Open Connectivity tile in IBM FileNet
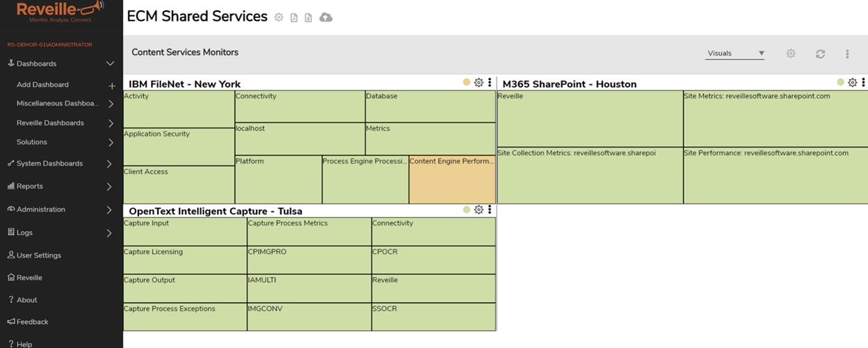Screen dimensions: 868x348 (x=300, y=106)
